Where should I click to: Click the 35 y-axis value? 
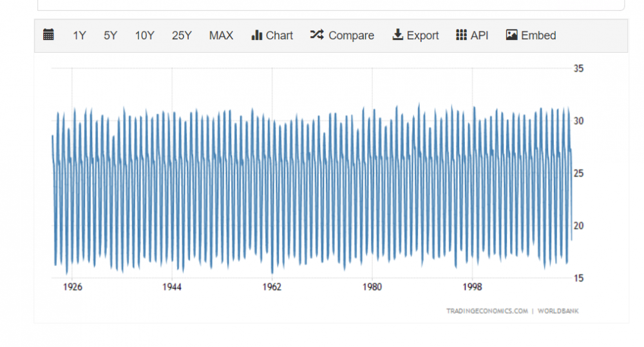click(x=578, y=68)
